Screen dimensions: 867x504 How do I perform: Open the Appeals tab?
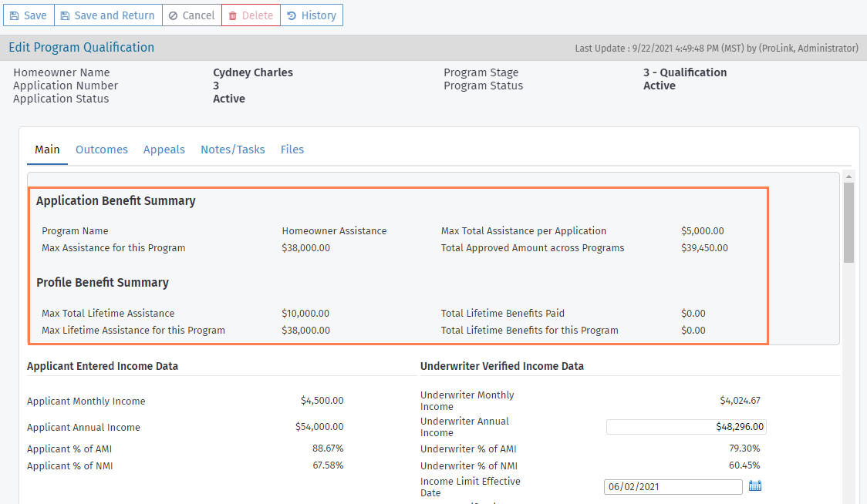pos(164,150)
